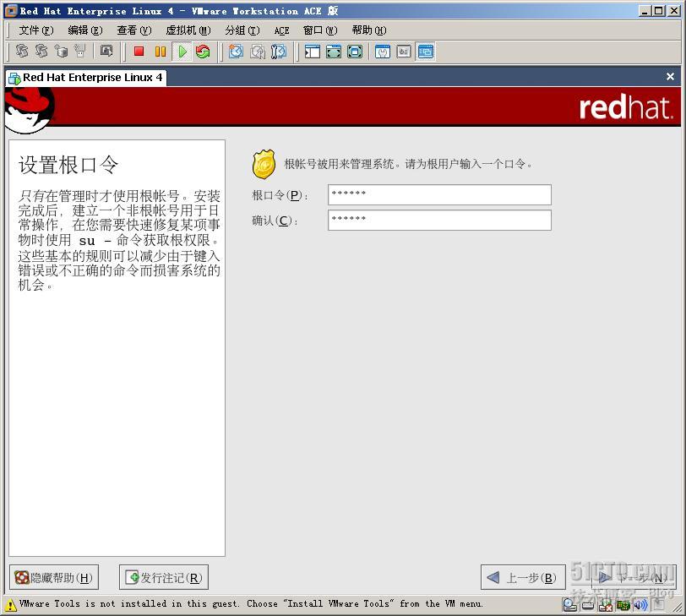
Task: Open the 编辑(E) menu
Action: pos(85,30)
